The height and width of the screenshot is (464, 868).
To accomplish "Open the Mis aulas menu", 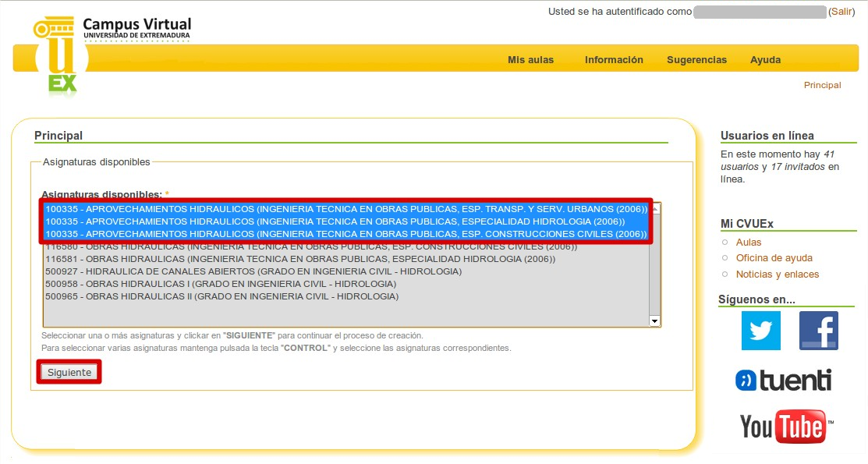I will tap(530, 60).
